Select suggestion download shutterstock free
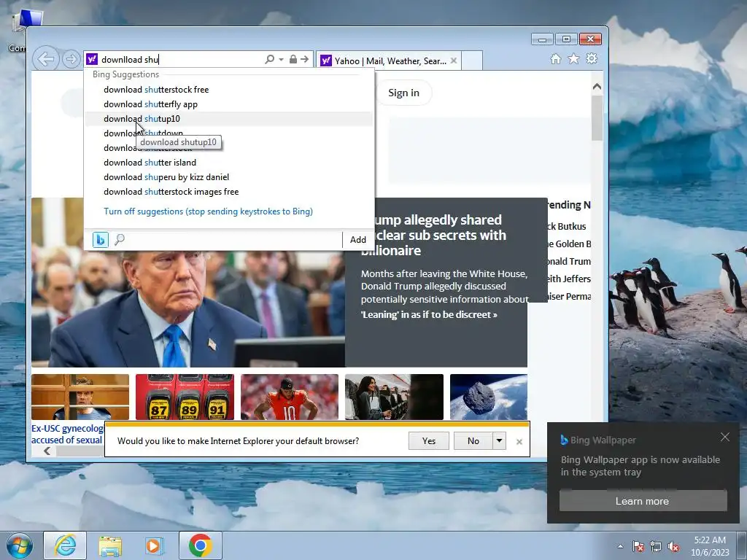The image size is (747, 560). pyautogui.click(x=228, y=90)
